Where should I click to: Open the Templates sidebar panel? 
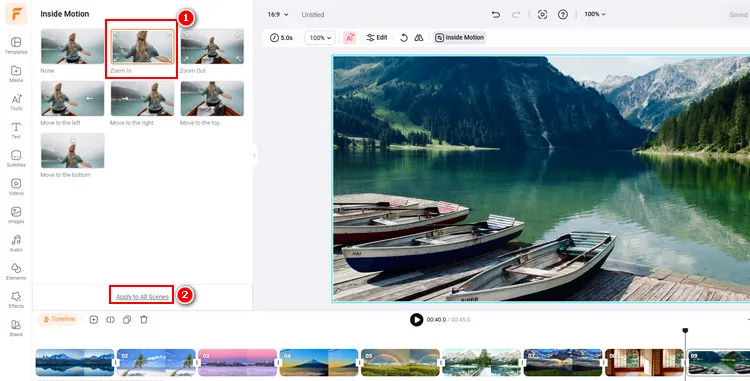click(x=16, y=45)
